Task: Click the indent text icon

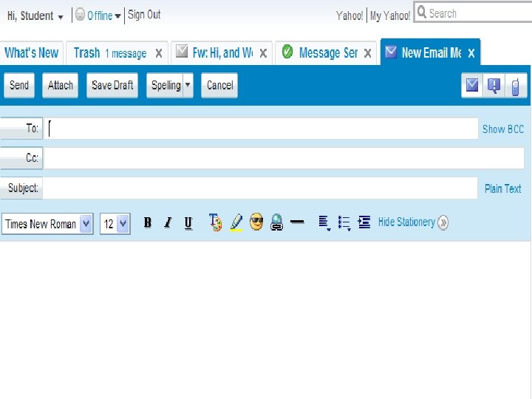Action: coord(364,222)
